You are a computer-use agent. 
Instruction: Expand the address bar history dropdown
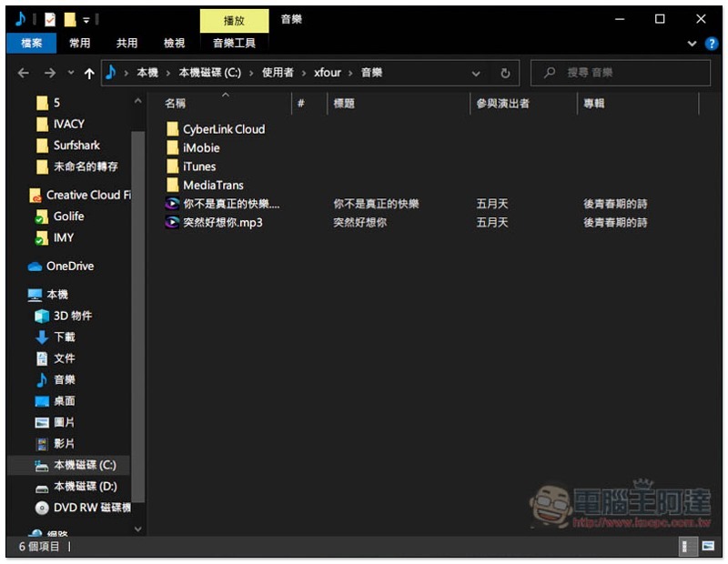tap(476, 74)
